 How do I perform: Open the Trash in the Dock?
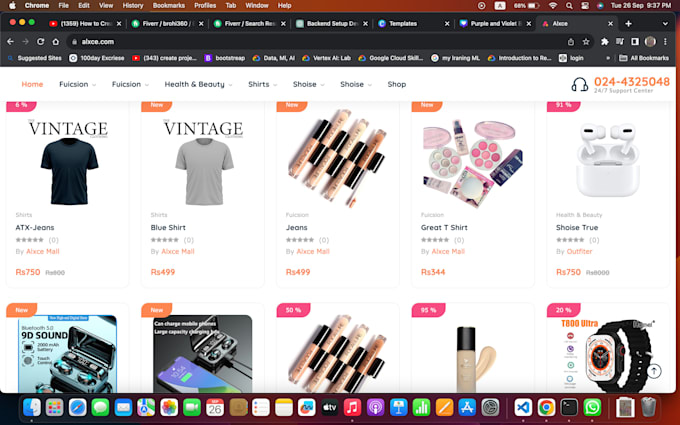(x=648, y=407)
